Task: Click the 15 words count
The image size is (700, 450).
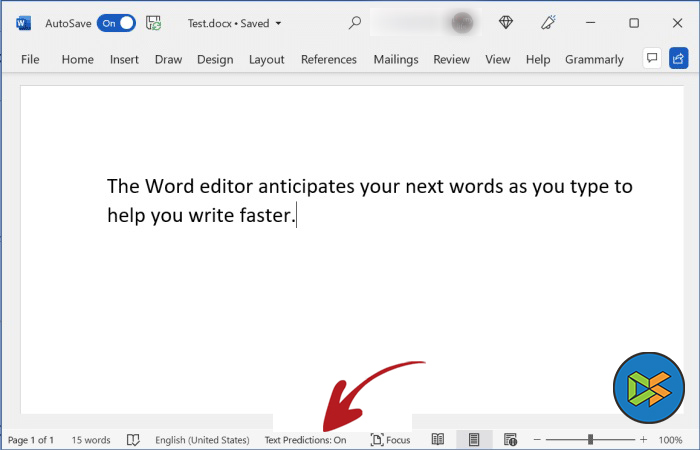Action: pyautogui.click(x=91, y=439)
